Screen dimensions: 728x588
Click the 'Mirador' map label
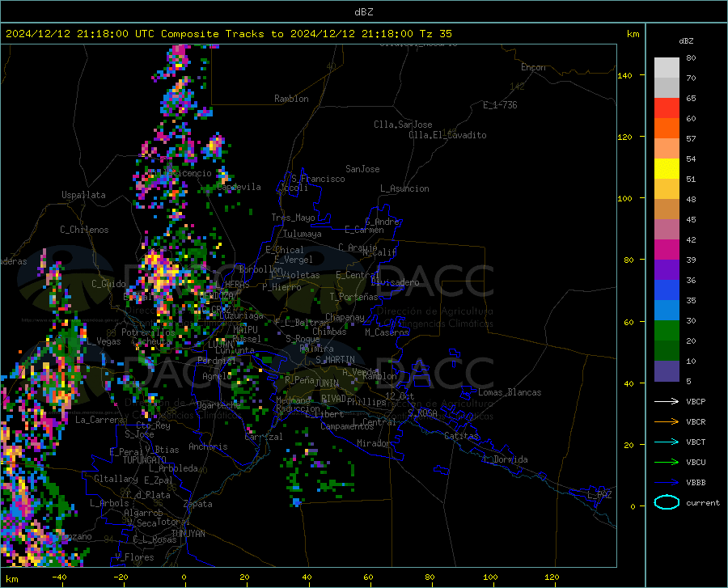coord(374,444)
